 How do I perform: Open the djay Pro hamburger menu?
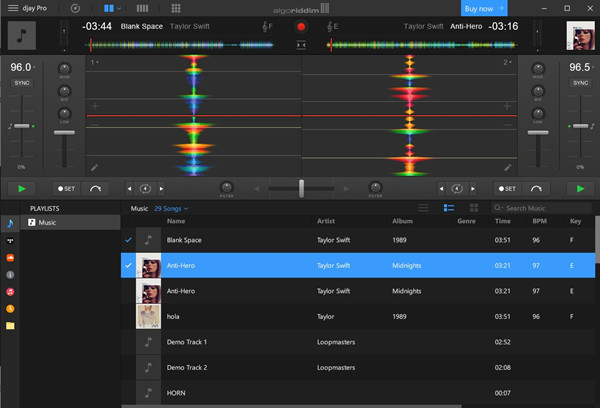tap(13, 8)
